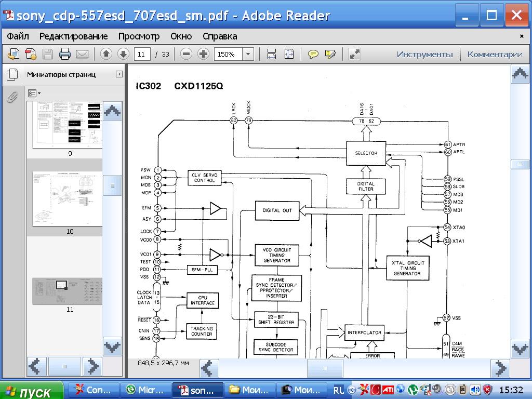Open the thumbnails panel options dropdown
This screenshot has height=399, width=532.
[x=34, y=94]
